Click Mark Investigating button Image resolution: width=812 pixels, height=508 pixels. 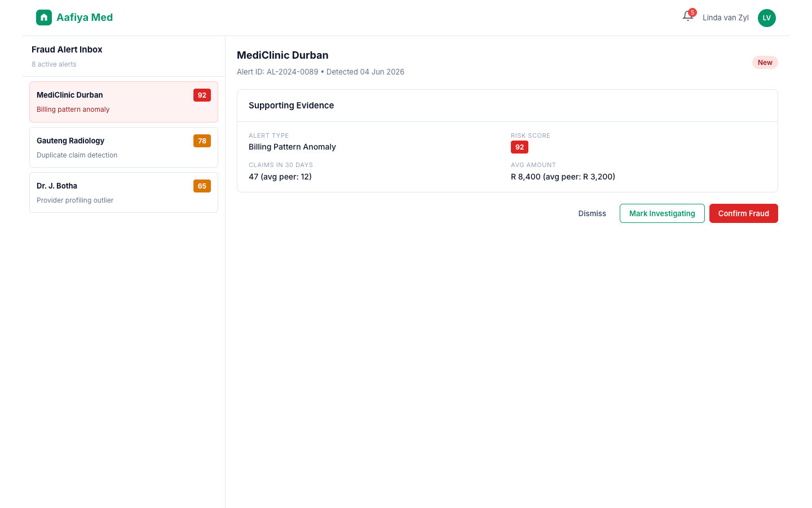[662, 213]
